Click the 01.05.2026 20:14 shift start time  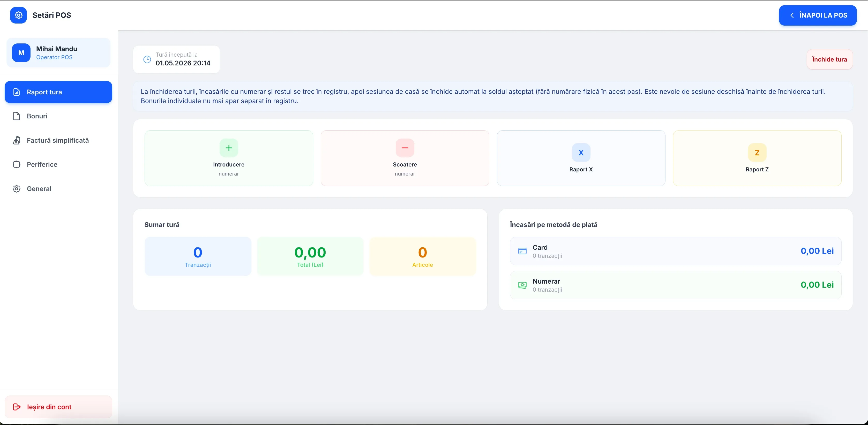pos(183,63)
